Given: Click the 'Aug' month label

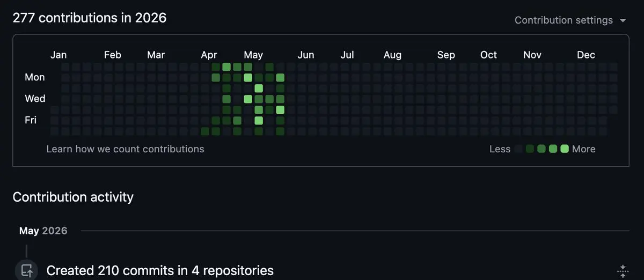Looking at the screenshot, I should pos(392,55).
